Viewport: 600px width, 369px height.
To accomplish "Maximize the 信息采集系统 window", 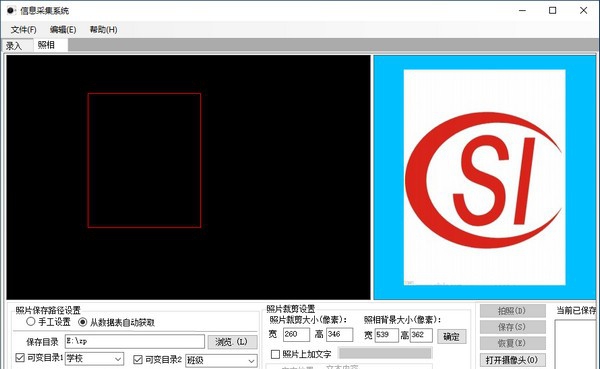I will (x=553, y=11).
